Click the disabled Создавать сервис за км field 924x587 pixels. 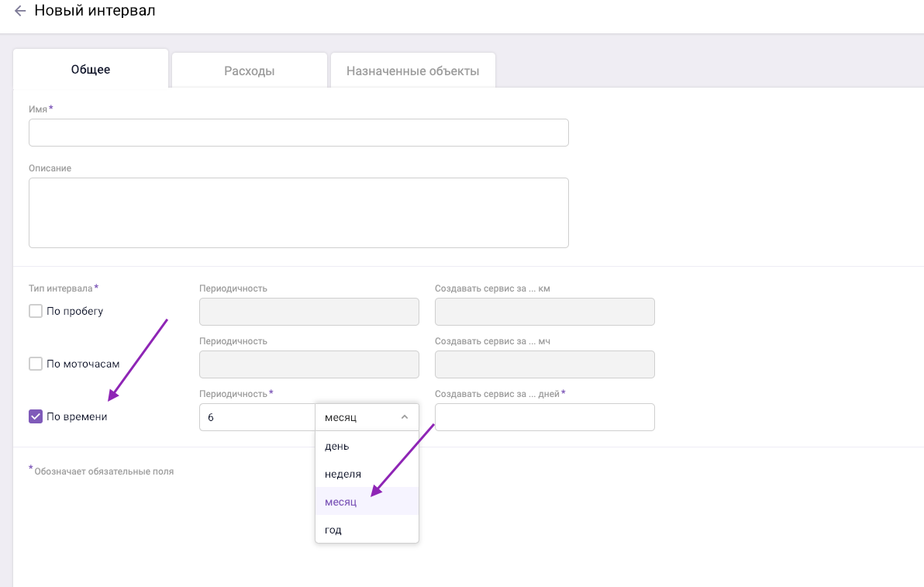tap(544, 312)
